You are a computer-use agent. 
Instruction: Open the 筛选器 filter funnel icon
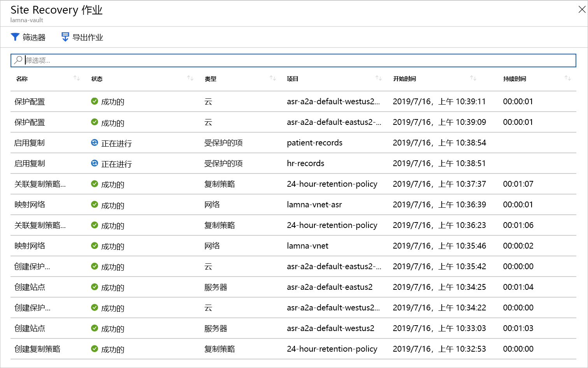pos(15,37)
